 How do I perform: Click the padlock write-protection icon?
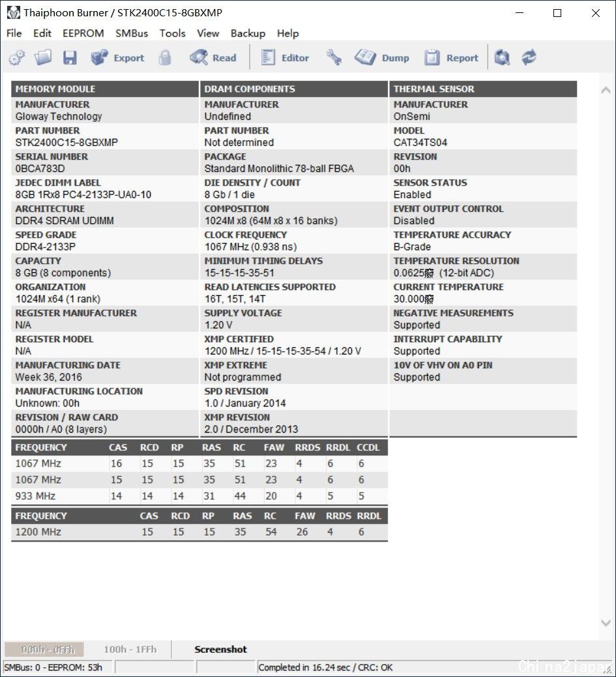(x=164, y=57)
